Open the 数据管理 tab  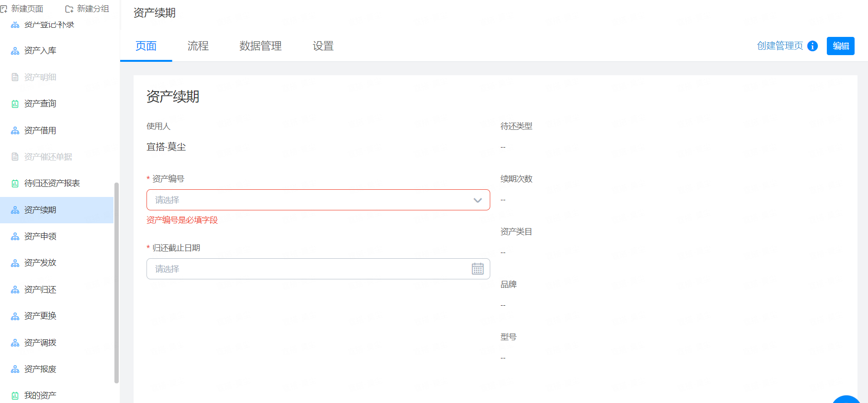click(x=260, y=46)
